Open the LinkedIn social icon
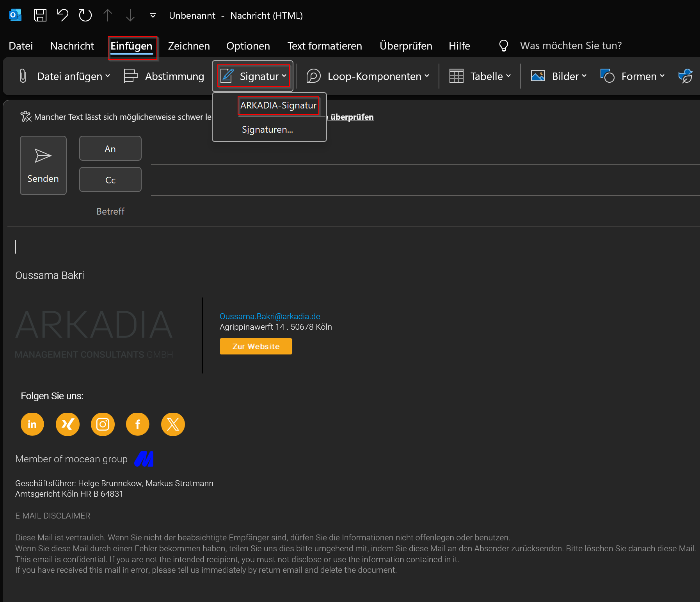 tap(32, 424)
